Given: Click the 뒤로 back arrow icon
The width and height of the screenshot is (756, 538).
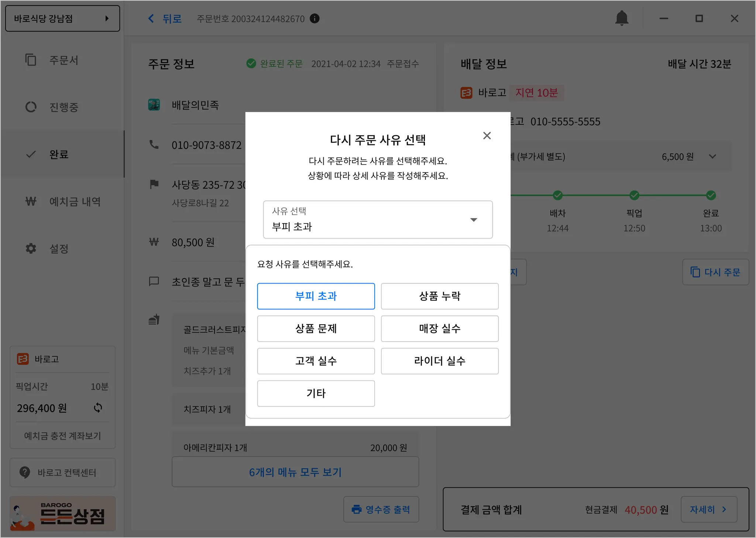Looking at the screenshot, I should (x=151, y=18).
